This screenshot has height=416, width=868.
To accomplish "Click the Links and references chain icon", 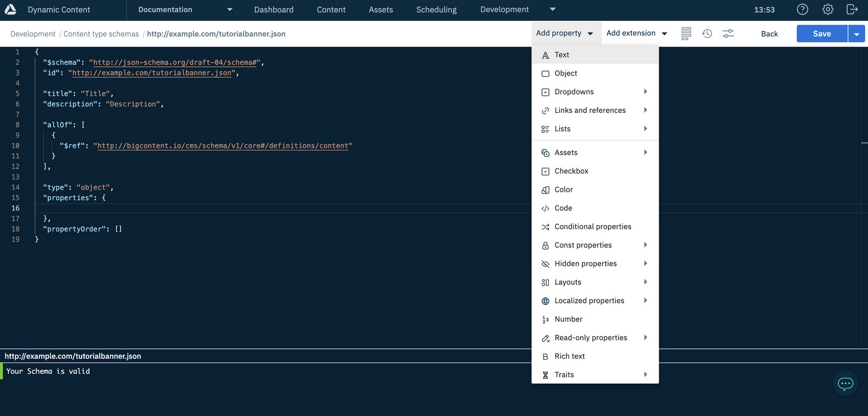I will (x=545, y=110).
